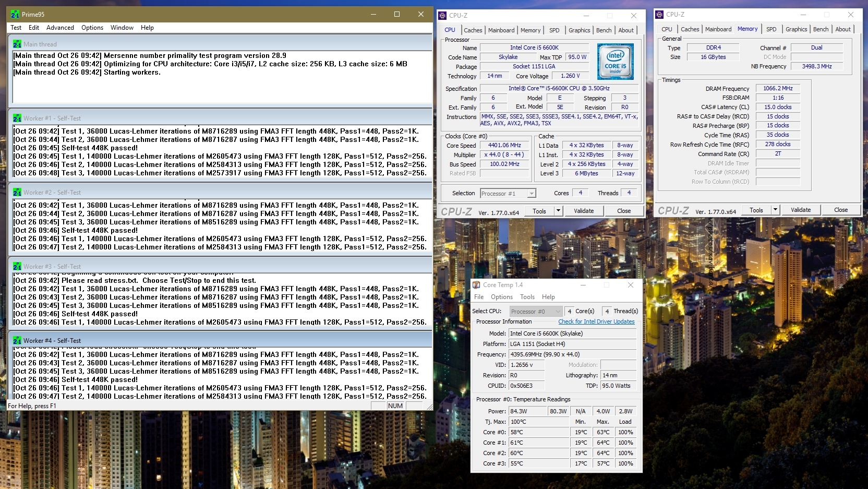868x489 pixels.
Task: Click the Intel Core i5 logo in CPU-Z
Action: pos(616,62)
